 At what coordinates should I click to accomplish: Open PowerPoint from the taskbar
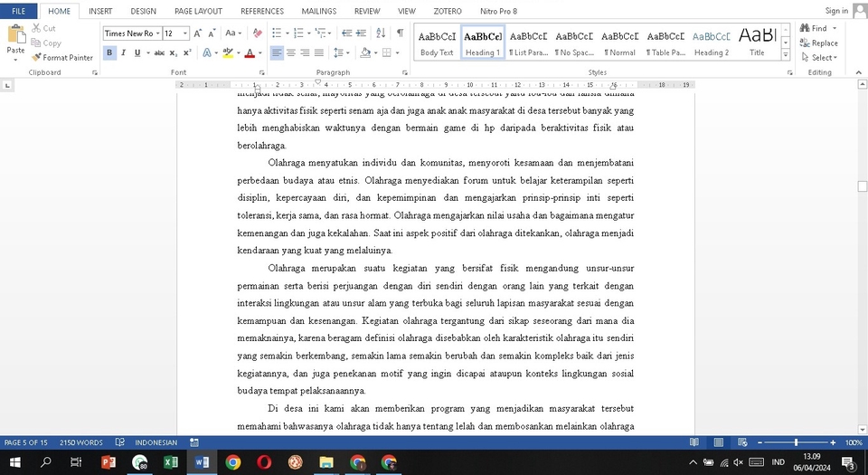coord(108,462)
